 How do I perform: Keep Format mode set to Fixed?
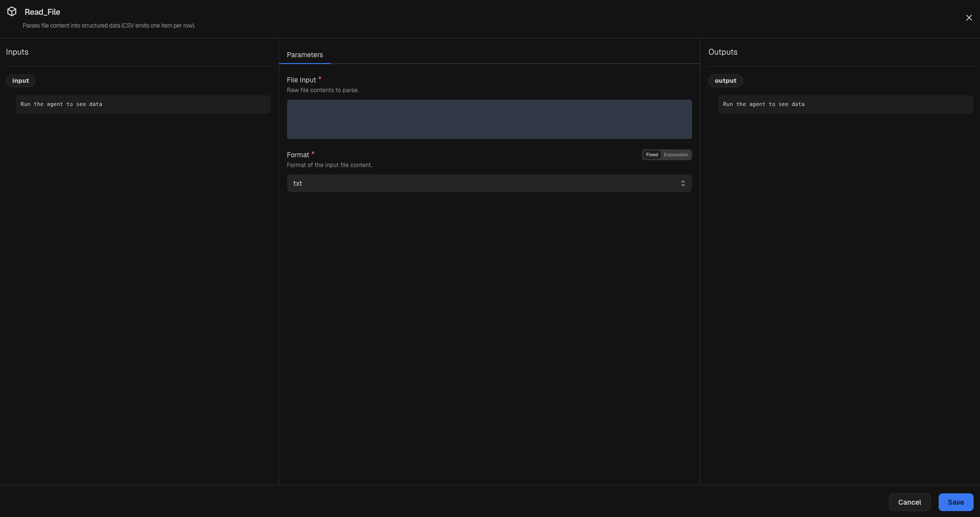pos(652,154)
